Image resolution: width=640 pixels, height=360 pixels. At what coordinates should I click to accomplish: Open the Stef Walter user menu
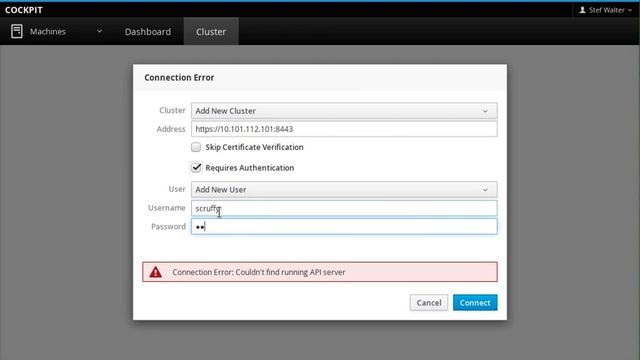point(605,10)
